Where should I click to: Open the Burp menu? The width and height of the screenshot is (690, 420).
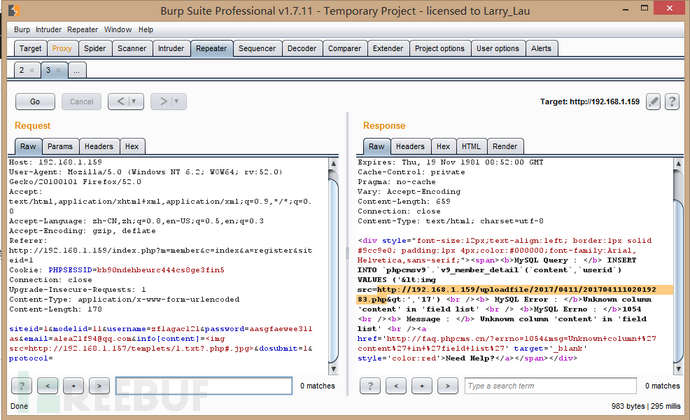click(x=22, y=29)
